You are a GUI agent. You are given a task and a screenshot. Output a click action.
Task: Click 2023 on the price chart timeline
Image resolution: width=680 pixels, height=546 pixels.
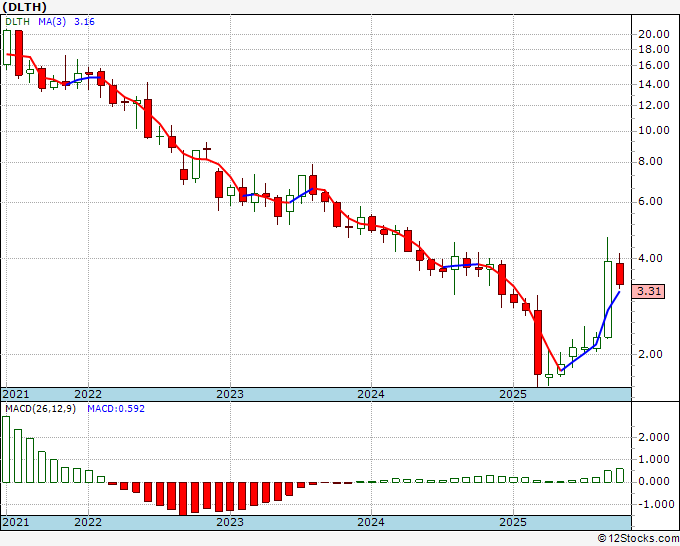pos(230,394)
